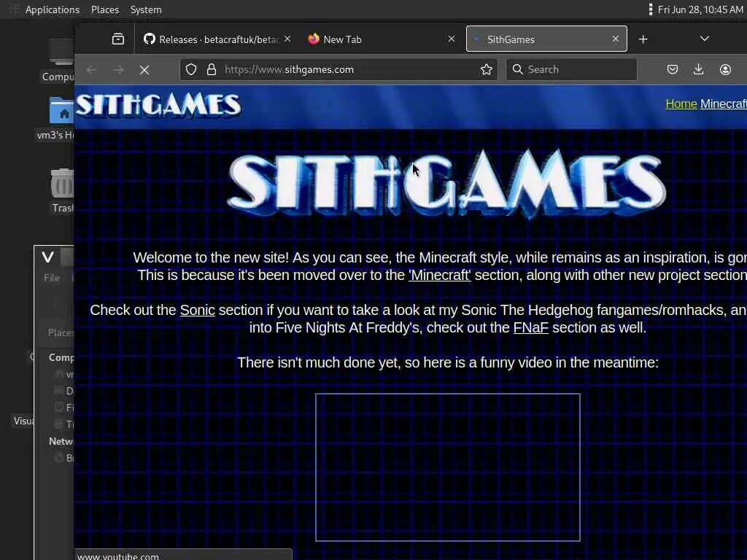747x560 pixels.
Task: Close the Releases betacraftuk tab
Action: point(287,39)
